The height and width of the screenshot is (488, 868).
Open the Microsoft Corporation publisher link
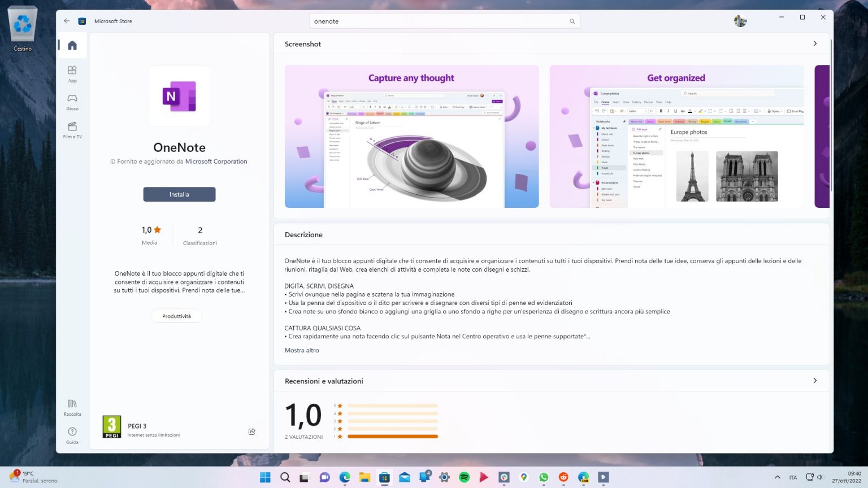(x=216, y=161)
